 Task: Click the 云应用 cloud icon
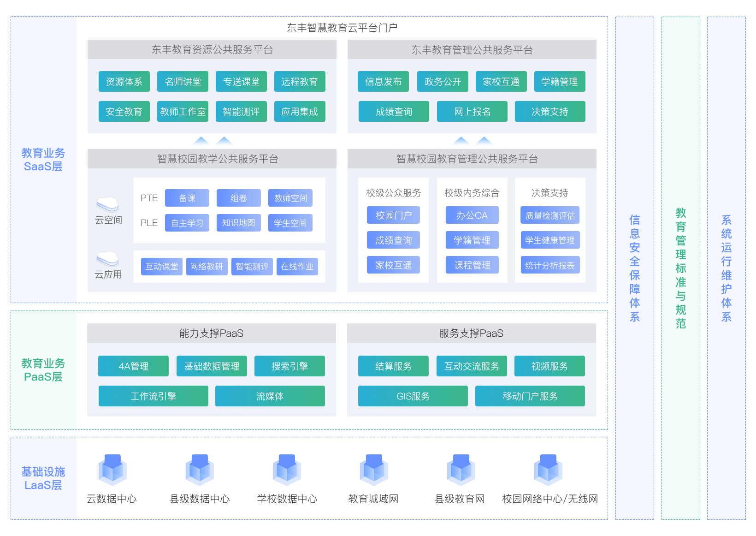[x=107, y=258]
